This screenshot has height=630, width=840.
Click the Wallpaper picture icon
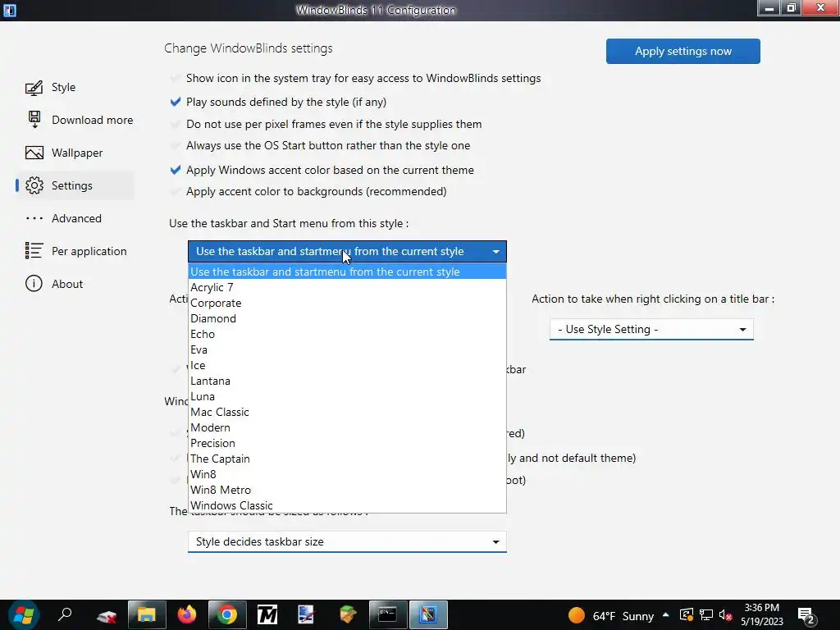[34, 153]
